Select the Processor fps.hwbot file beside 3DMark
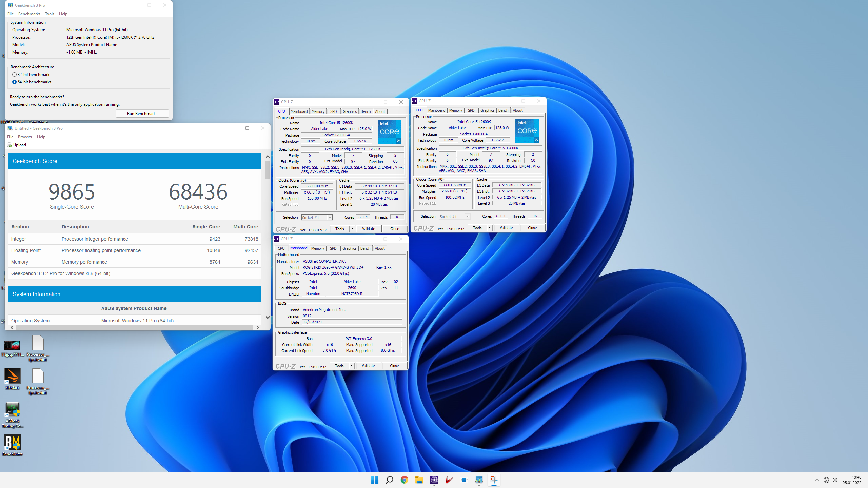The width and height of the screenshot is (868, 488). pyautogui.click(x=38, y=382)
